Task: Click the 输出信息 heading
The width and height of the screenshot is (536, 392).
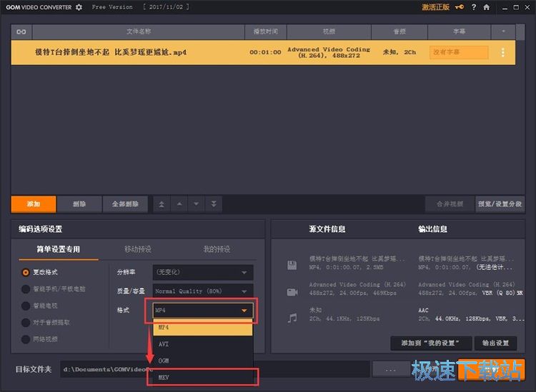Action: (433, 229)
